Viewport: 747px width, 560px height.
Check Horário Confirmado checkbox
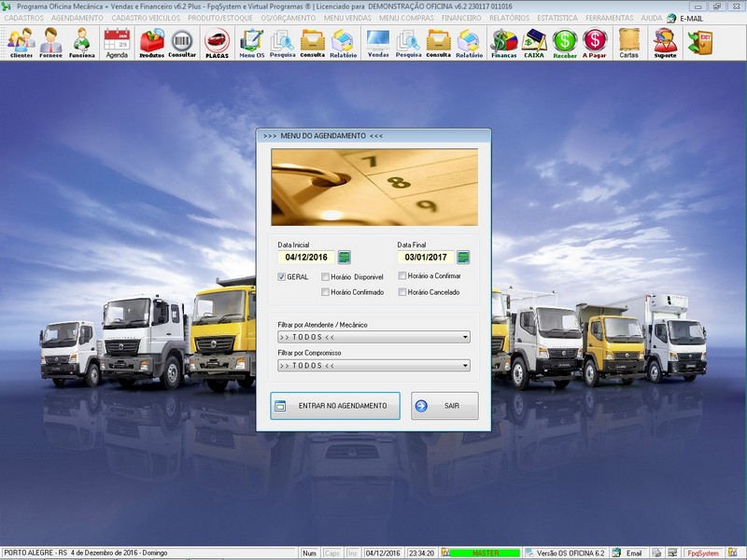point(325,292)
